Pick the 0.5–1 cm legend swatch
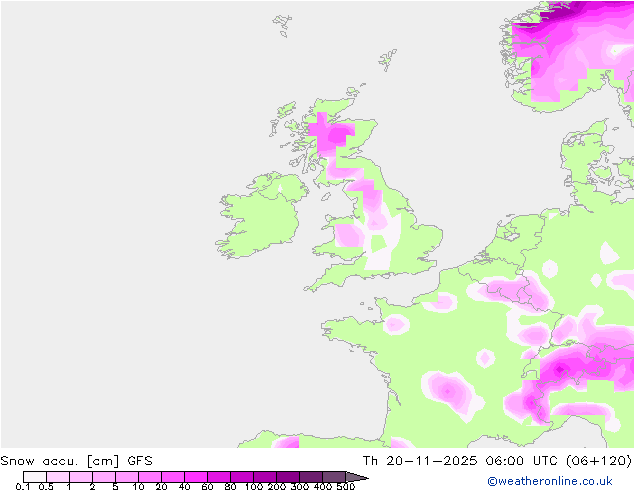The height and width of the screenshot is (490, 634). click(58, 477)
